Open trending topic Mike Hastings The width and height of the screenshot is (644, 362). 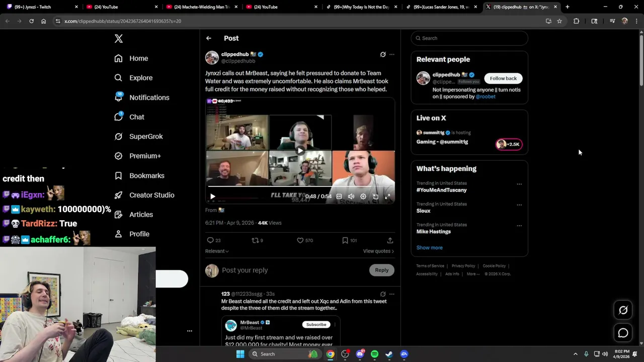[x=434, y=232]
